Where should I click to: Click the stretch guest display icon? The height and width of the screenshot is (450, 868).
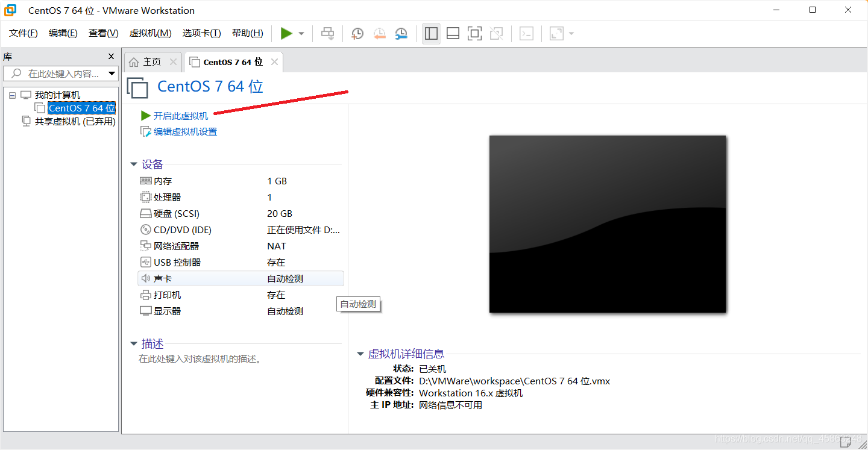click(x=556, y=34)
